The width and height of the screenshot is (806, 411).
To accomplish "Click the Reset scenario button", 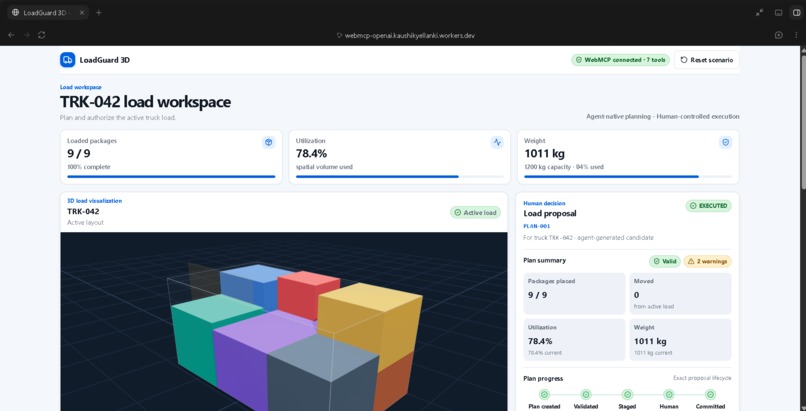I will (707, 60).
